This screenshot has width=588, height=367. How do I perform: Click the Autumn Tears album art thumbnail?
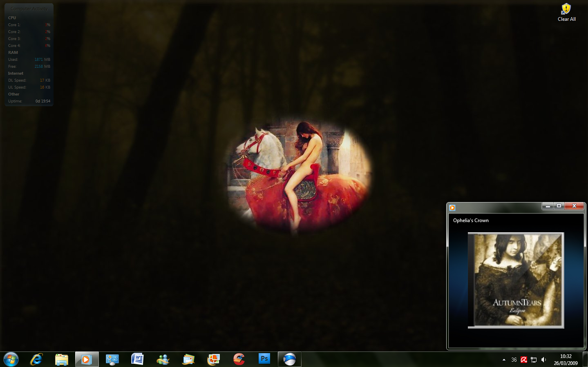pyautogui.click(x=516, y=280)
